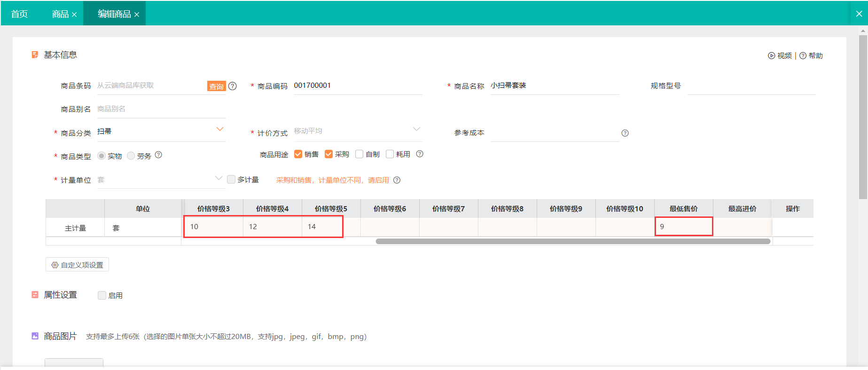
Task: Click gear icon in 自定义项设置 button
Action: click(55, 265)
